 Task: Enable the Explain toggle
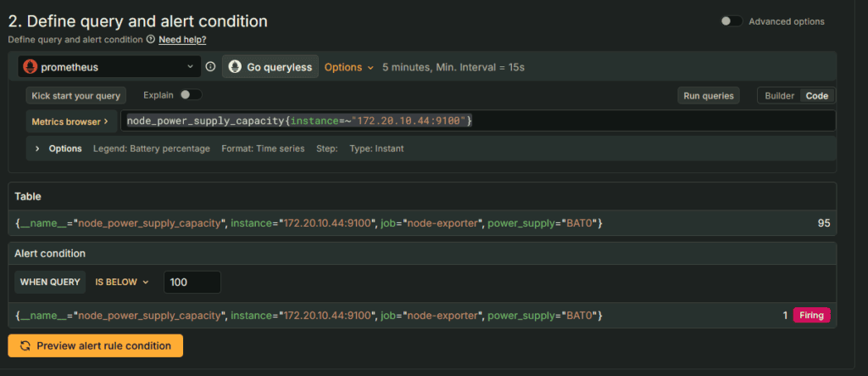point(191,95)
